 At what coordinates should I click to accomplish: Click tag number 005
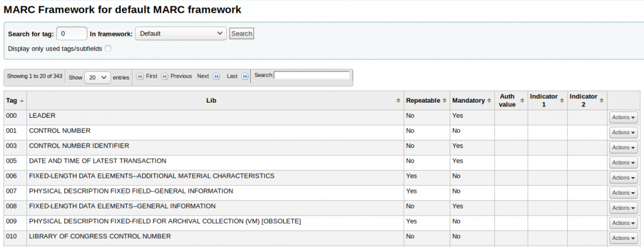[x=11, y=161]
